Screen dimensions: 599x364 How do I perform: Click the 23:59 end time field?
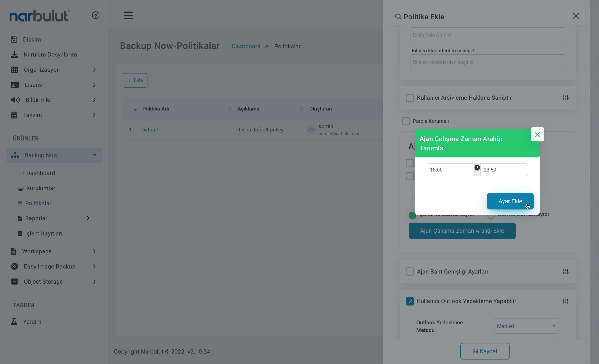504,170
